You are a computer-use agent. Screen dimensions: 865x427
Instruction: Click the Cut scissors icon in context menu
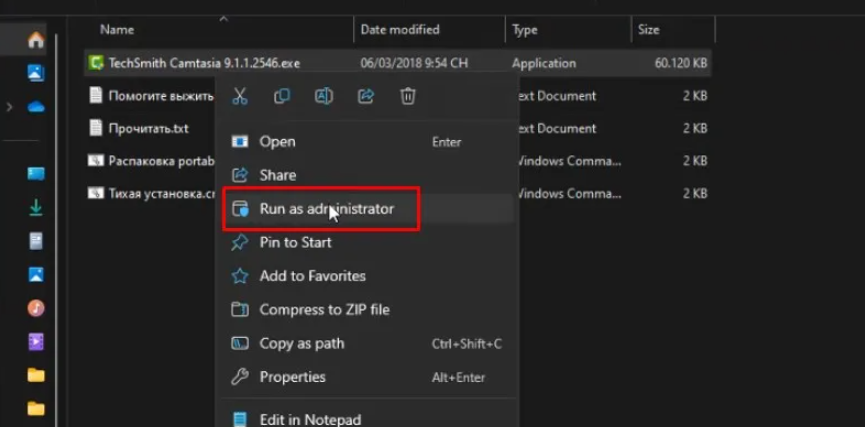240,96
